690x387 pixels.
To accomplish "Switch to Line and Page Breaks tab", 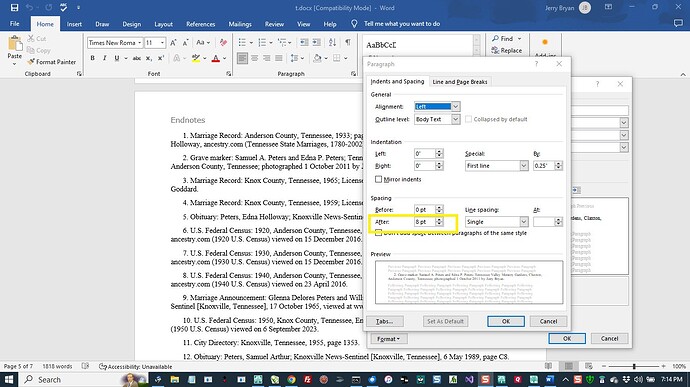I will pyautogui.click(x=460, y=82).
